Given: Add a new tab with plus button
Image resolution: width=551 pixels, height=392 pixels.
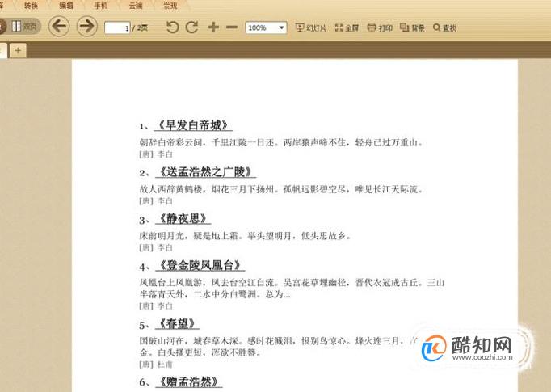Looking at the screenshot, I should [18, 51].
